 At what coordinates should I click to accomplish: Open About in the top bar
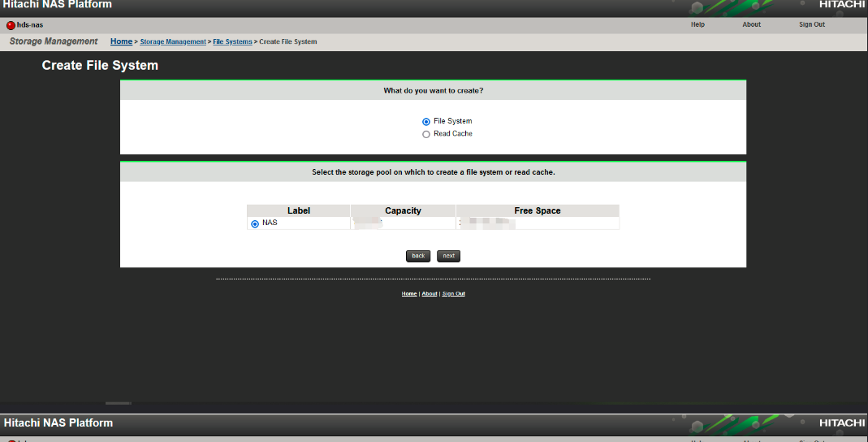point(751,24)
